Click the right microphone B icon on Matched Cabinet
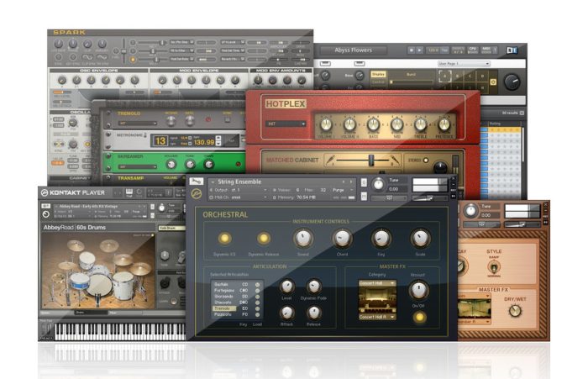Image resolution: width=588 pixels, height=379 pixels. (x=394, y=161)
